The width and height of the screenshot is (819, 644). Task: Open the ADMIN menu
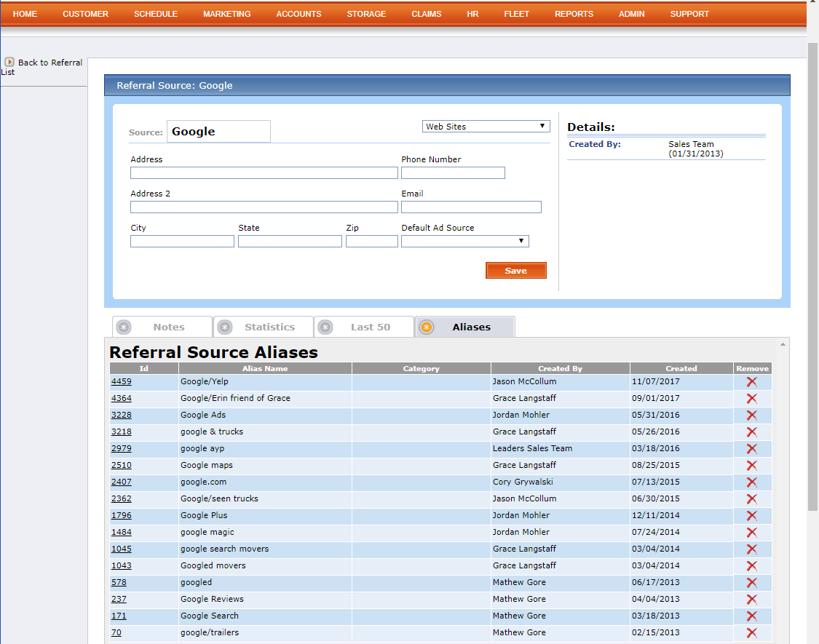(x=631, y=14)
